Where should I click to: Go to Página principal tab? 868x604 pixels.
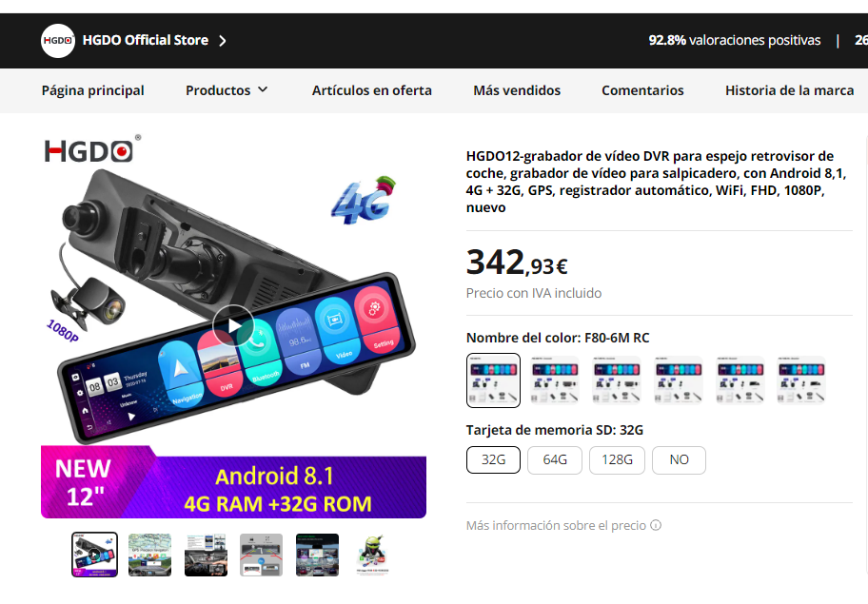pyautogui.click(x=92, y=90)
